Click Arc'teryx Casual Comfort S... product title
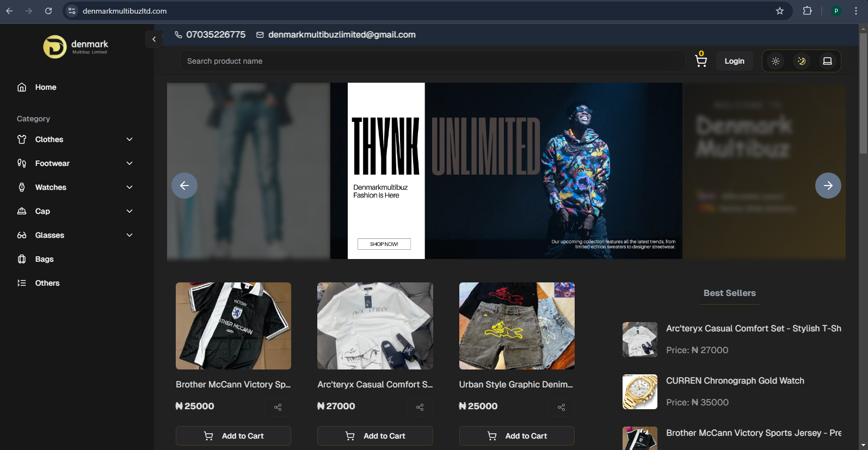 coord(375,384)
